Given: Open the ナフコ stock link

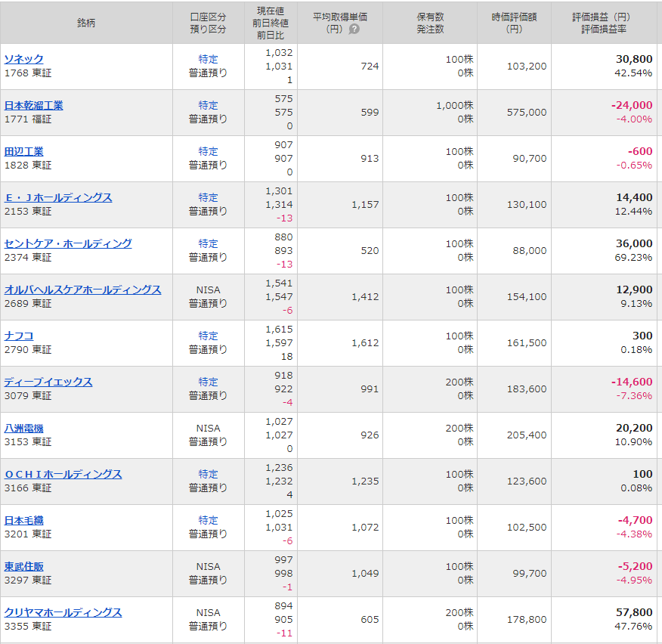Looking at the screenshot, I should [x=19, y=336].
